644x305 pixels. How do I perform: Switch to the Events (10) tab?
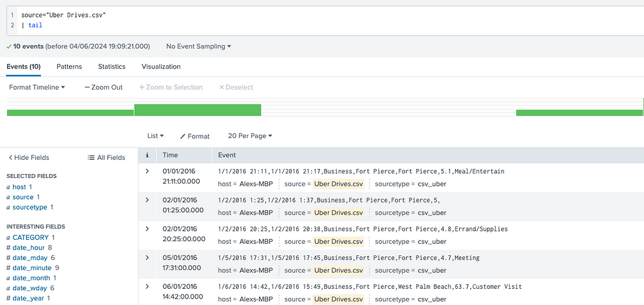23,66
